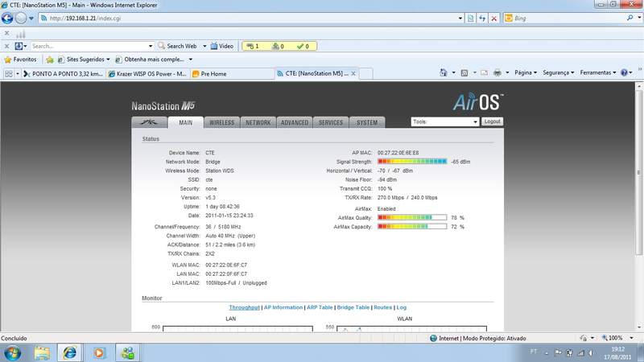Click the Help question mark icon
This screenshot has width=644, height=362.
point(625,72)
